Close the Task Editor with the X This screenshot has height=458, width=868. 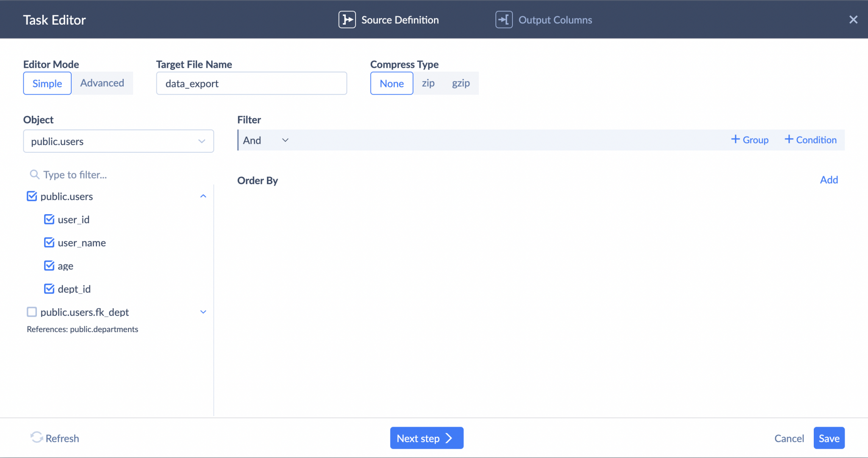[x=854, y=20]
